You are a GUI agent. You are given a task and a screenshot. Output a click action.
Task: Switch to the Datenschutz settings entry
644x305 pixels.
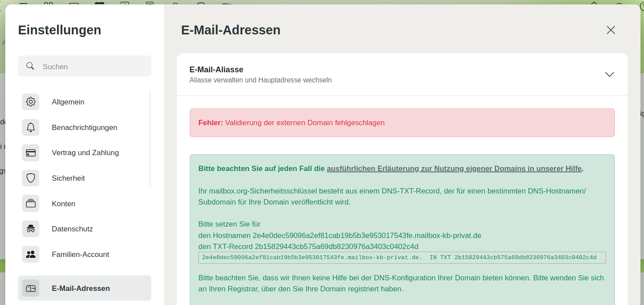[72, 229]
